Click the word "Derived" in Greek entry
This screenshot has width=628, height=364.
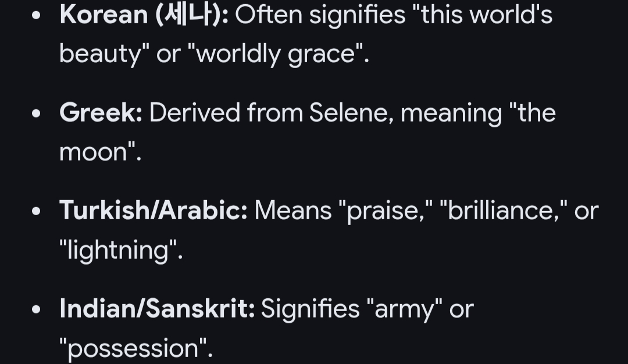click(195, 112)
